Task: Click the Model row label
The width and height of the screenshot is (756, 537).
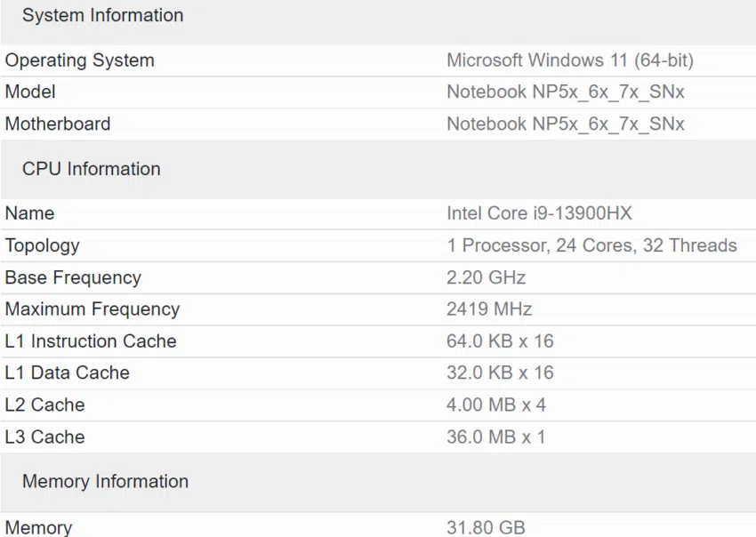Action: (x=30, y=92)
